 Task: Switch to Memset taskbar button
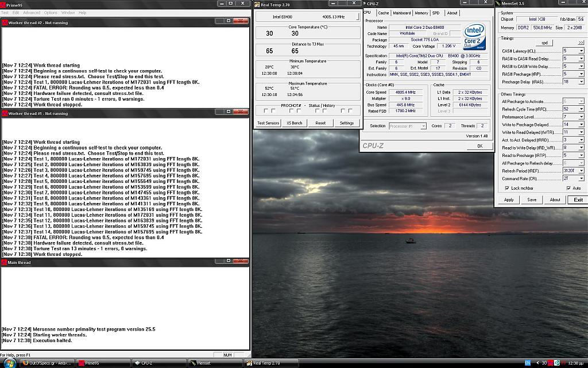point(215,363)
